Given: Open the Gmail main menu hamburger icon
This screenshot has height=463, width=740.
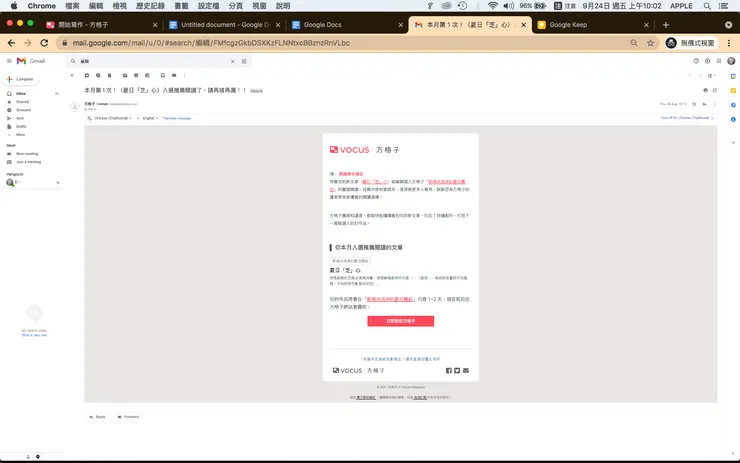Looking at the screenshot, I should pos(9,61).
